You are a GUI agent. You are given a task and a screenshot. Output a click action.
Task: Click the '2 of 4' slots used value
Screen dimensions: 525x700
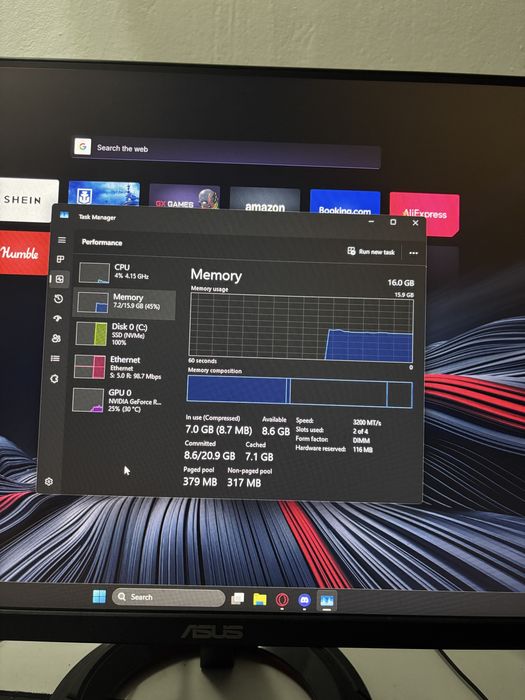[361, 431]
